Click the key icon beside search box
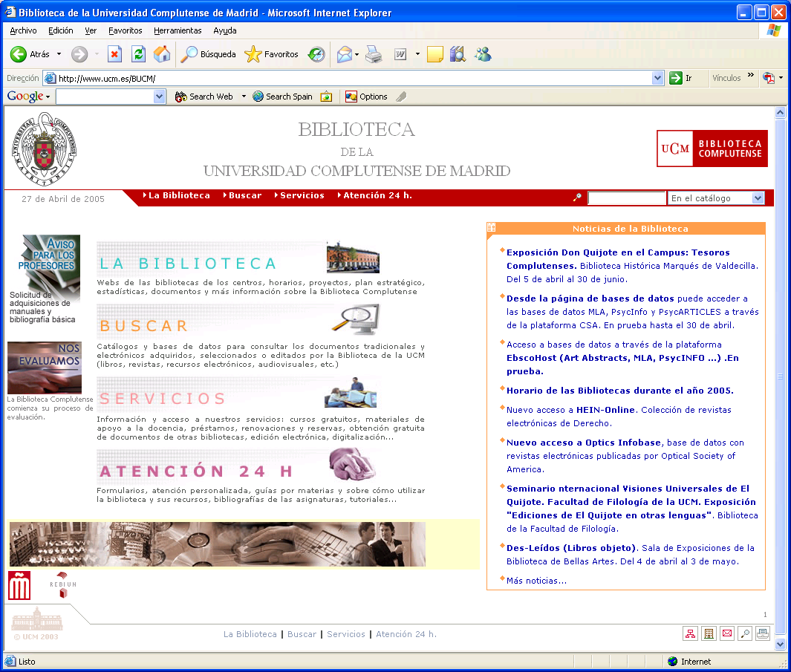 coord(577,198)
